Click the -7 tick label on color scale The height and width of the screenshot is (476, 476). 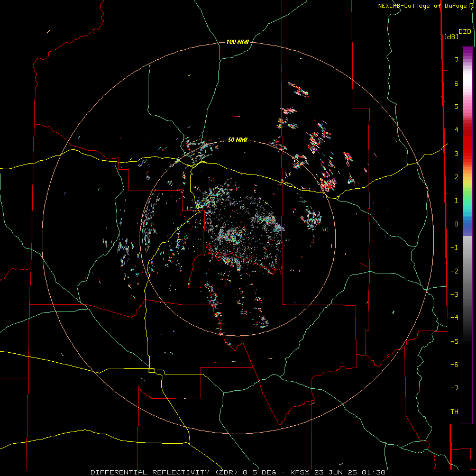pyautogui.click(x=454, y=388)
